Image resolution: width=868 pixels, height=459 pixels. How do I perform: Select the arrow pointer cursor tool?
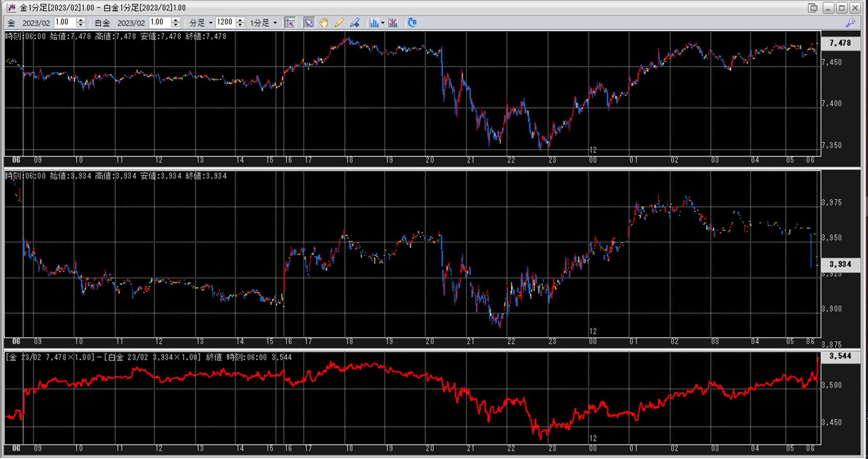[x=309, y=23]
